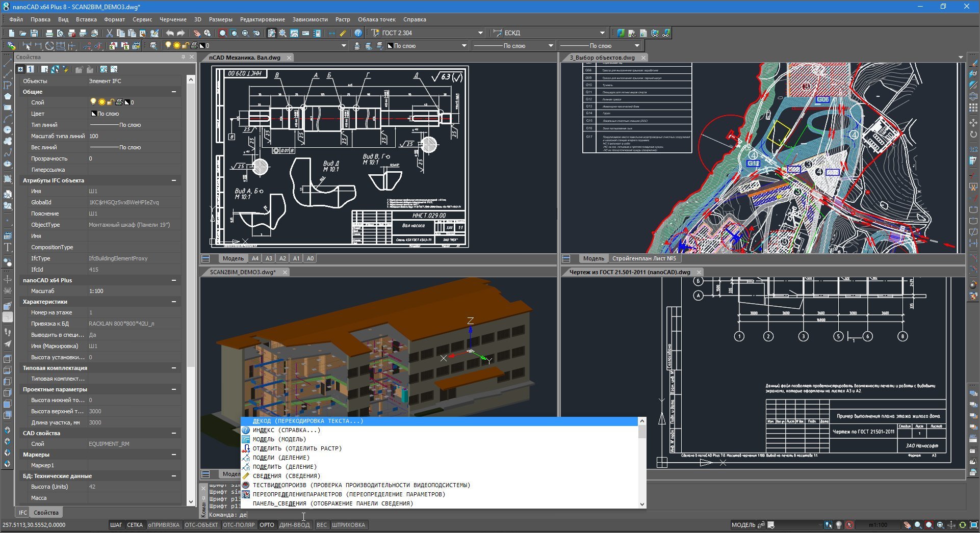Toggle the ОРТО mode in the status bar
Viewport: 980px width, 533px height.
[267, 525]
